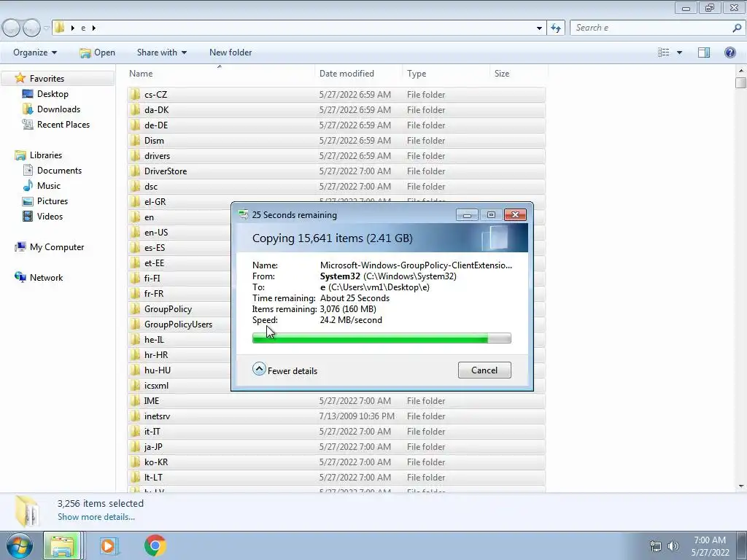747x560 pixels.
Task: Cancel the copy operation
Action: pos(484,370)
